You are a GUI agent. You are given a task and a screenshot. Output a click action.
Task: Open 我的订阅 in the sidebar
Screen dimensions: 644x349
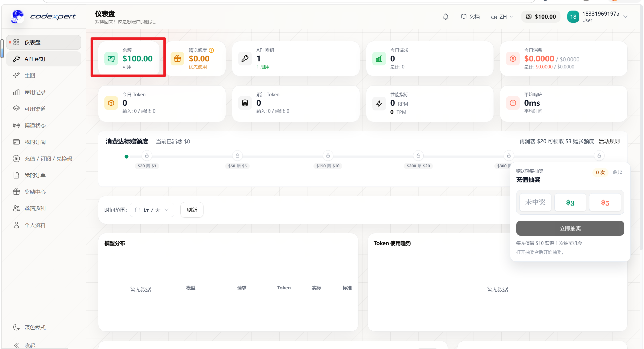pyautogui.click(x=44, y=142)
